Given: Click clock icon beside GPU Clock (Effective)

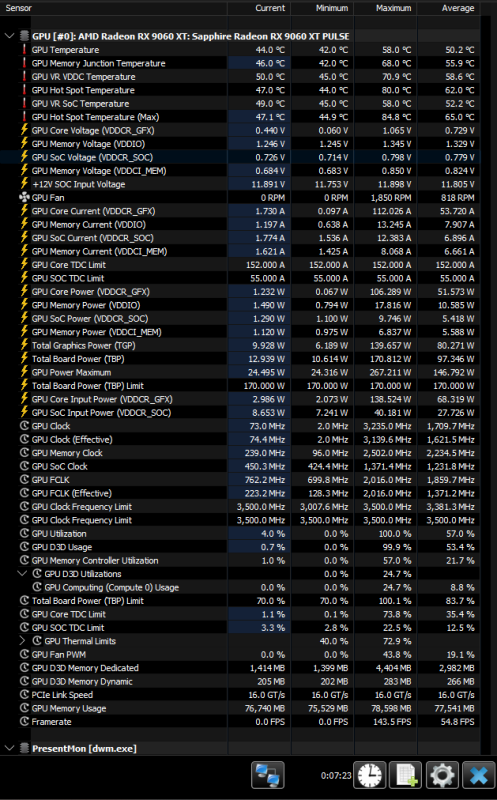Looking at the screenshot, I should [x=24, y=439].
